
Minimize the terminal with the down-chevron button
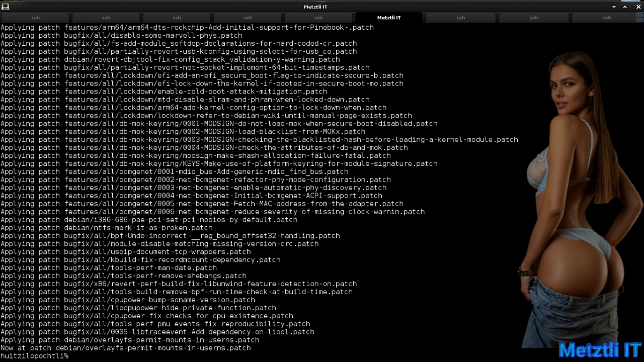coord(614,7)
